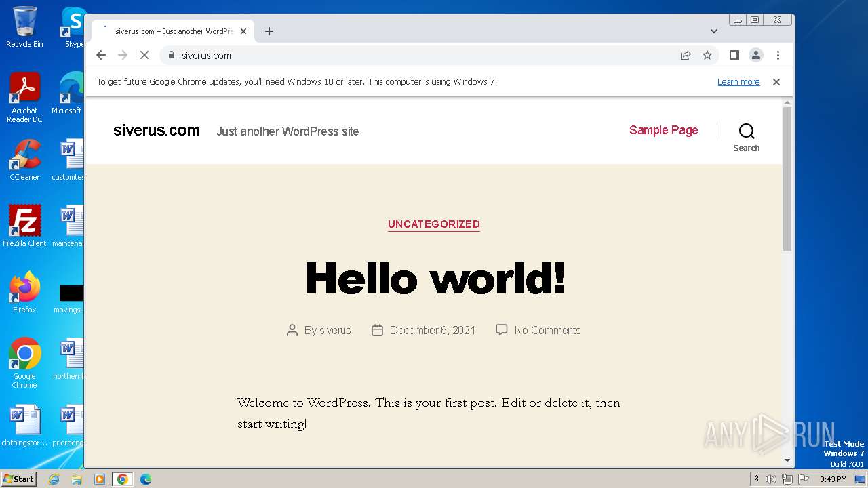The height and width of the screenshot is (488, 868).
Task: Dismiss the Chrome updates notification bar
Action: 776,82
